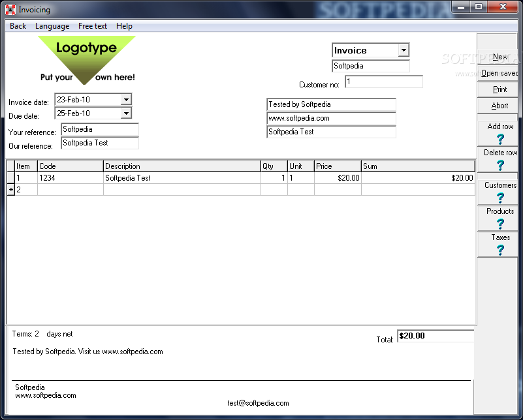Click the Abort button
Screen dimensions: 523x420
498,106
